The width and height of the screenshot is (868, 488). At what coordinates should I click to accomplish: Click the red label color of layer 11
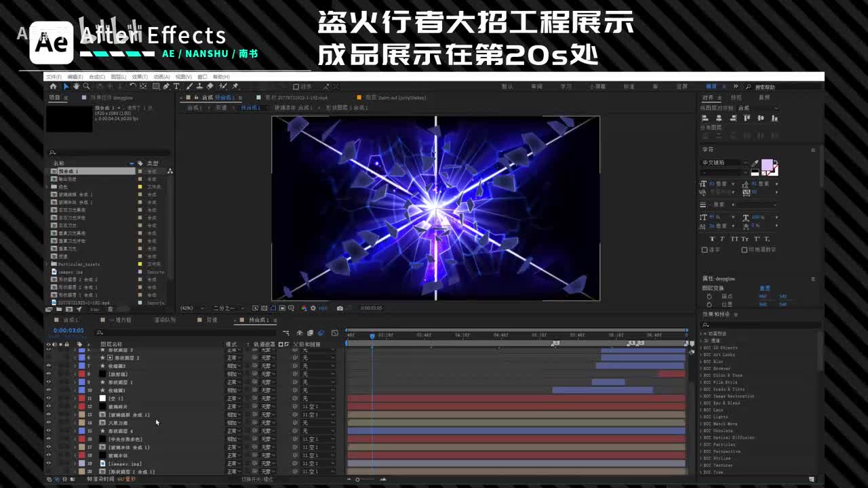[x=81, y=399]
